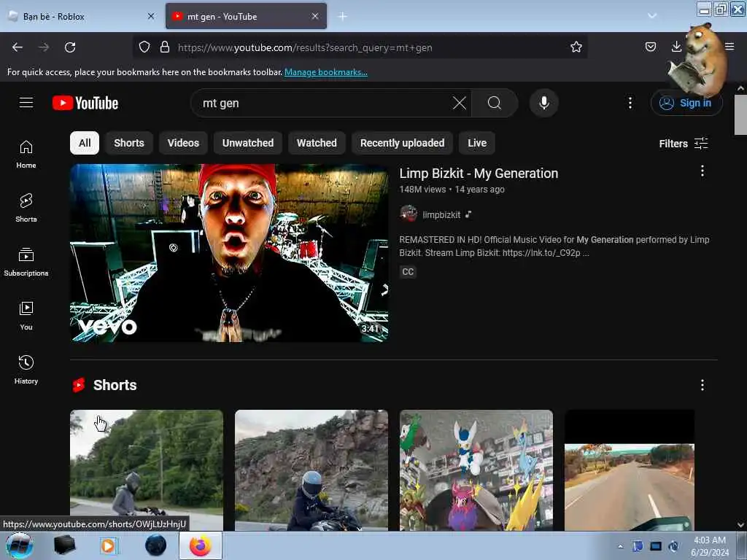Show hidden system tray icons
Viewport: 747px width, 560px height.
(x=620, y=546)
